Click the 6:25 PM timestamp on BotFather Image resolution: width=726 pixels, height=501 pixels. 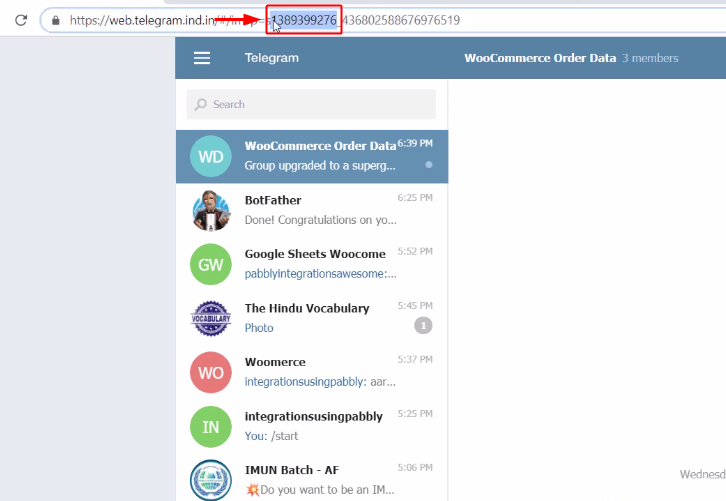pyautogui.click(x=415, y=198)
